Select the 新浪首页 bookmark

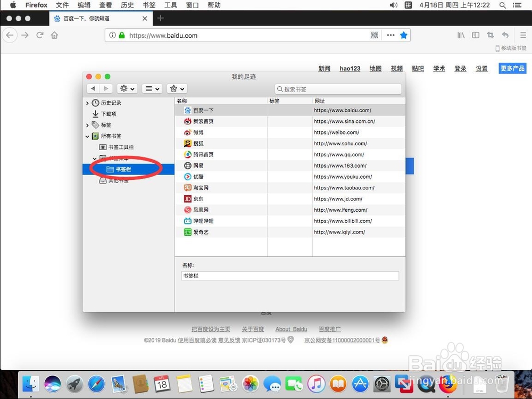coord(290,121)
